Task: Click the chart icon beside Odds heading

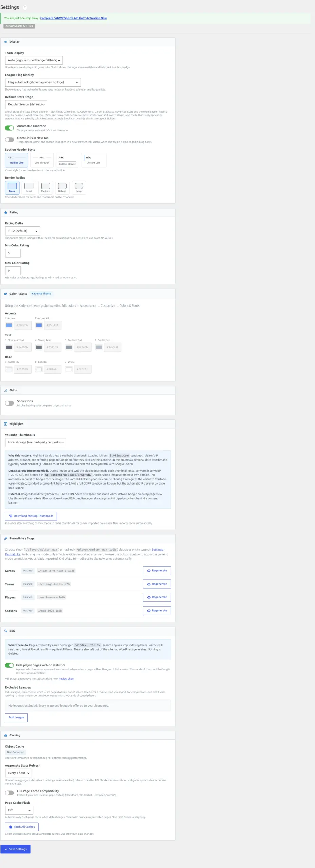Action: (6, 390)
